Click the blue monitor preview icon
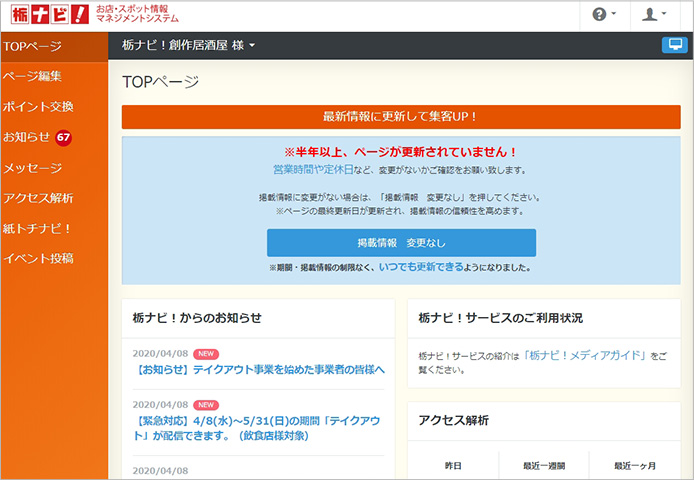Image resolution: width=694 pixels, height=480 pixels. click(x=675, y=45)
